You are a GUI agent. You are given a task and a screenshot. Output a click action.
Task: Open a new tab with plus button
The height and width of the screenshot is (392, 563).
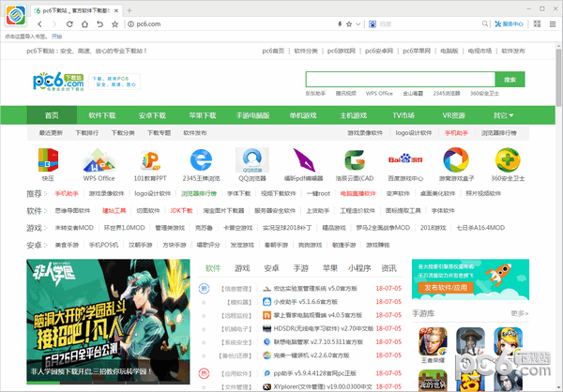click(x=129, y=10)
